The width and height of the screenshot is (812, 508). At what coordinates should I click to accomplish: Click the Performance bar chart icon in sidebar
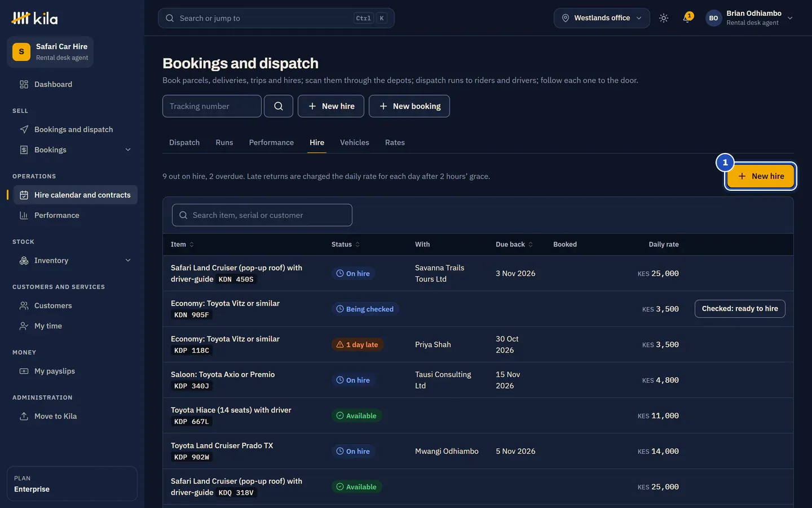click(x=24, y=215)
